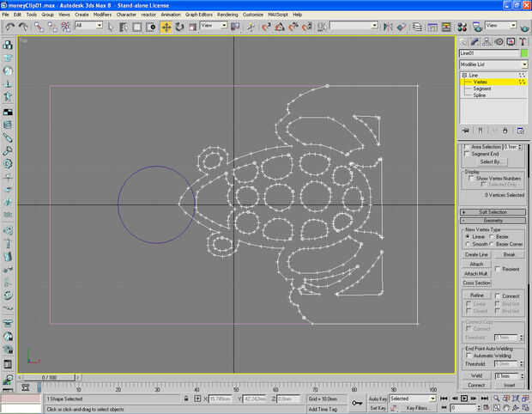Click the Undo arrow icon
The width and height of the screenshot is (532, 414).
tap(9, 27)
